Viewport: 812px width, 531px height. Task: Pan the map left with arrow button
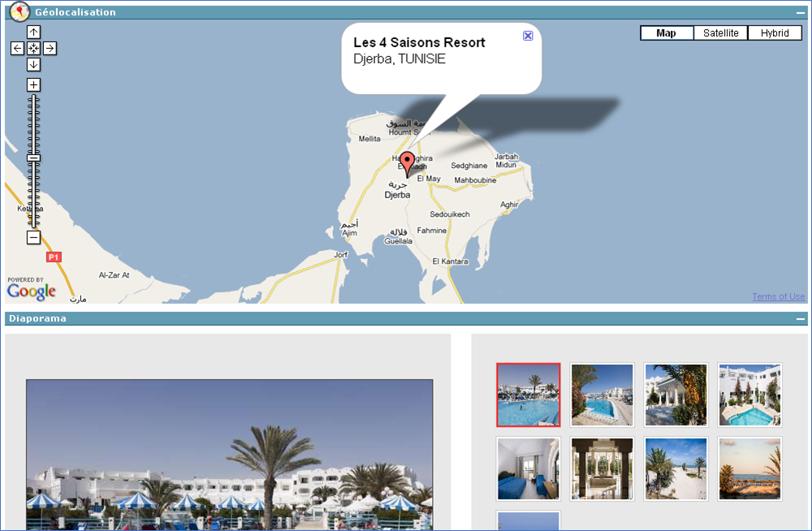17,49
